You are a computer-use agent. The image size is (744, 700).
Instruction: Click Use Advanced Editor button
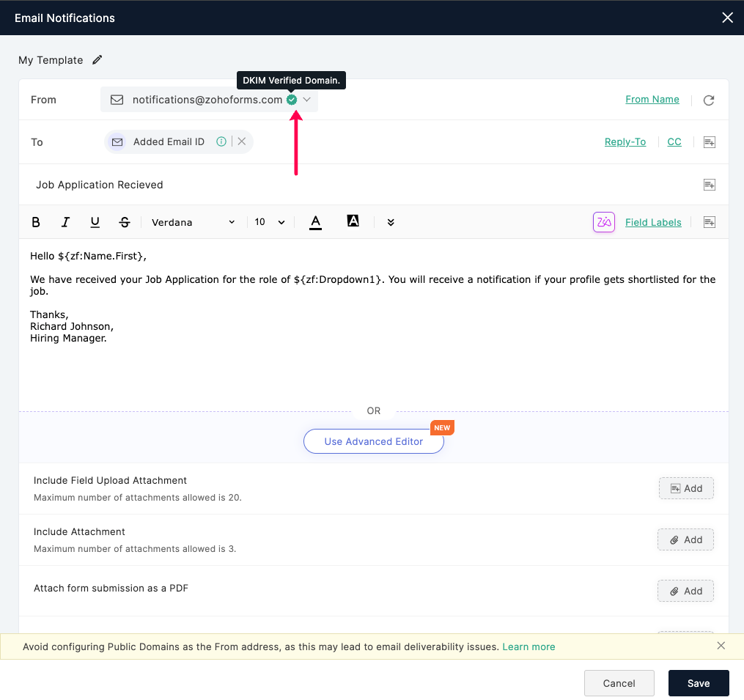[x=373, y=441]
